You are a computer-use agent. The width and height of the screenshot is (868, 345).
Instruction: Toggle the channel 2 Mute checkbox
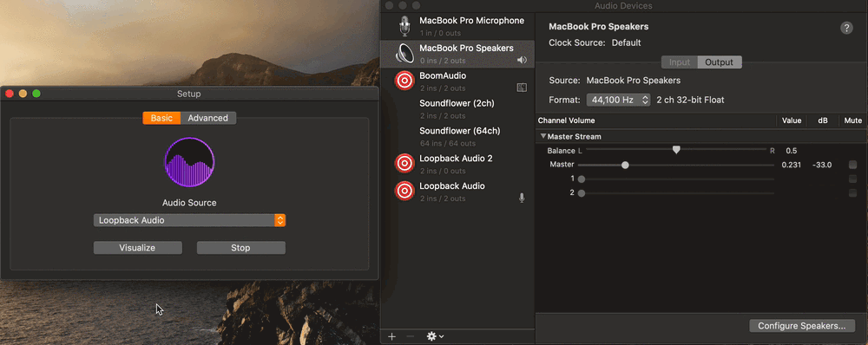[852, 193]
